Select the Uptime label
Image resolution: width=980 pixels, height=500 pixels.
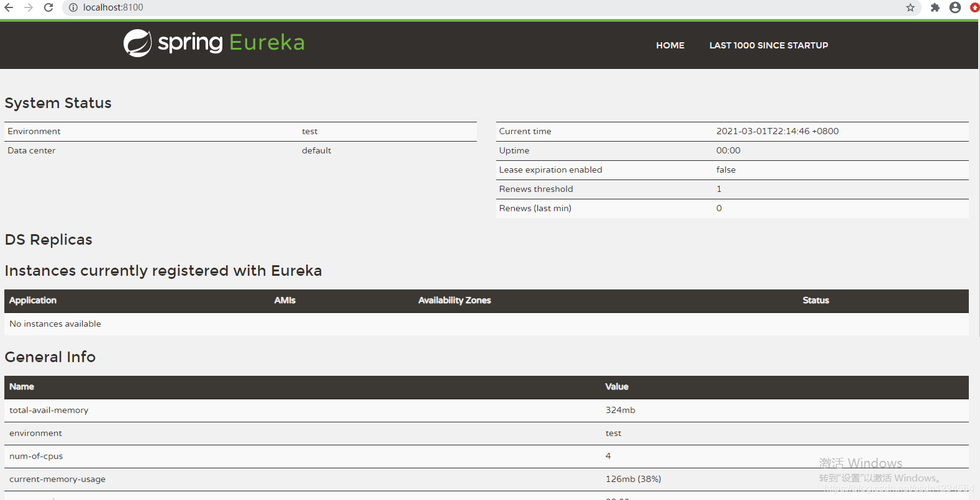514,150
